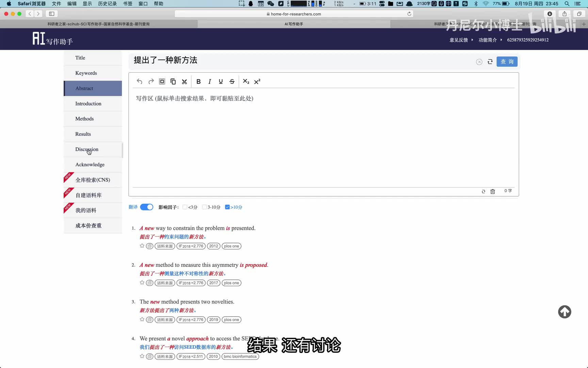588x368 pixels.
Task: Apply strikethrough formatting
Action: coord(232,81)
